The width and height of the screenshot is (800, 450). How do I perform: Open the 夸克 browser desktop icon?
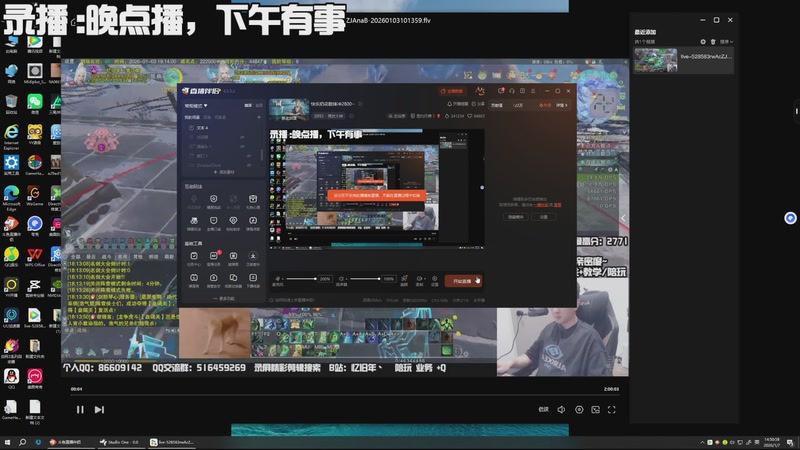pyautogui.click(x=35, y=226)
